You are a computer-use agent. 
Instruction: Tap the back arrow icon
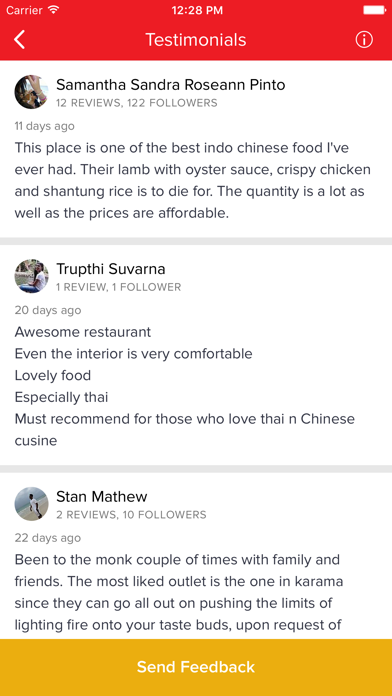20,40
